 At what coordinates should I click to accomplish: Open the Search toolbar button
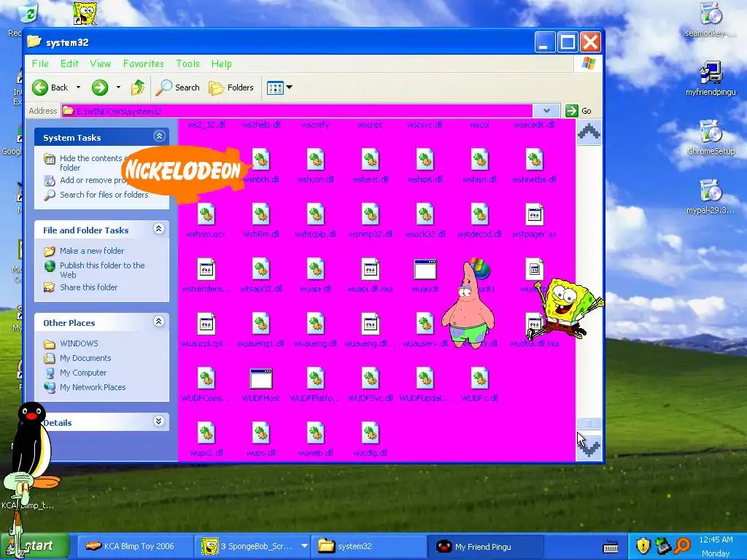(x=179, y=87)
